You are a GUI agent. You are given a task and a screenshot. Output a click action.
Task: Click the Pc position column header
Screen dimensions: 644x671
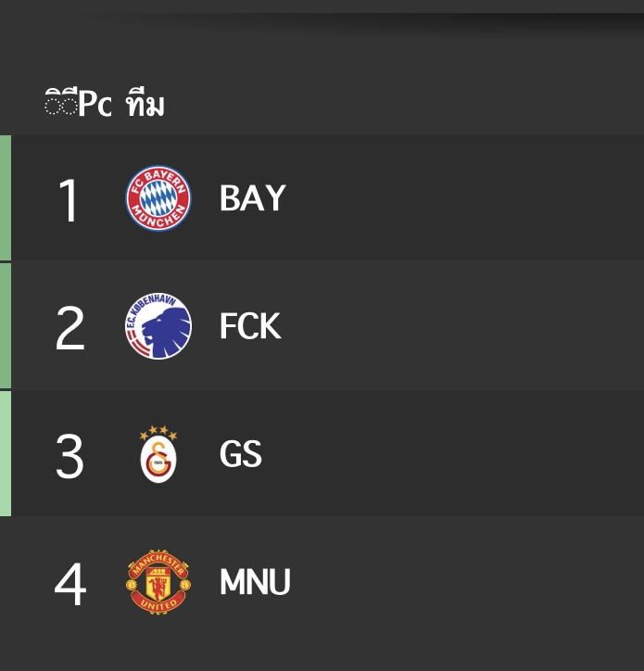pyautogui.click(x=79, y=103)
